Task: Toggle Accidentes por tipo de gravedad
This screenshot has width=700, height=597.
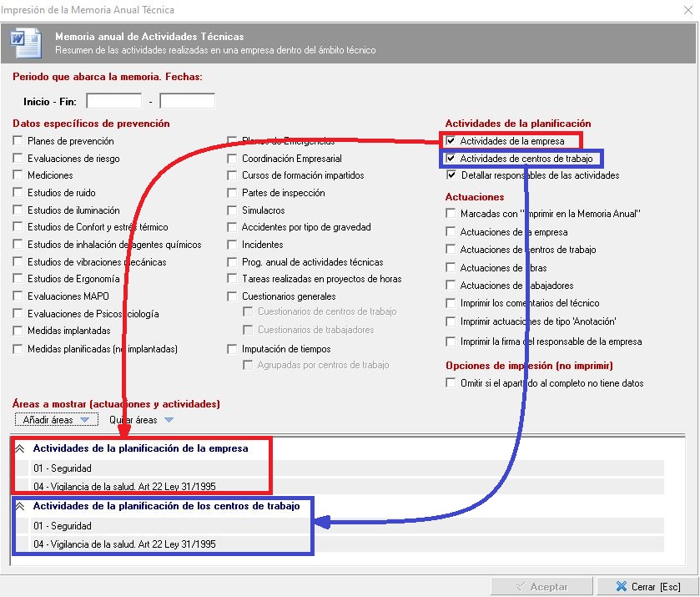Action: pyautogui.click(x=232, y=227)
